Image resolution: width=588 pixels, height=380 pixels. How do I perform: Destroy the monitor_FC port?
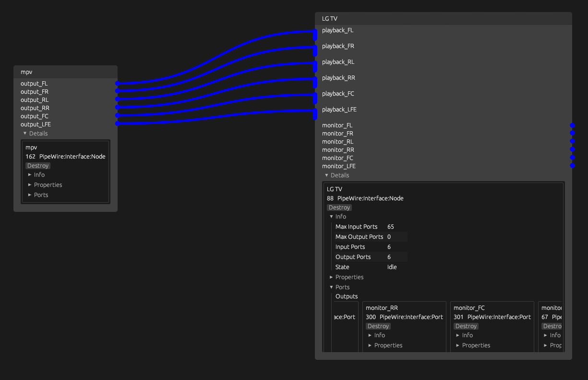(x=466, y=326)
